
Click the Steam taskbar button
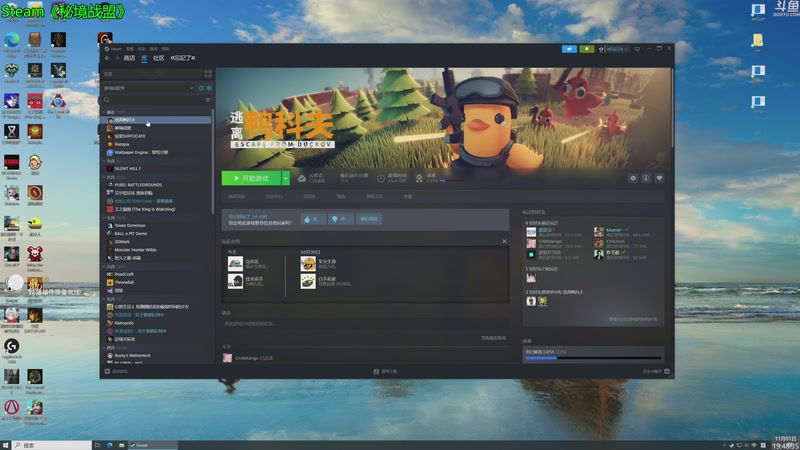[x=152, y=445]
